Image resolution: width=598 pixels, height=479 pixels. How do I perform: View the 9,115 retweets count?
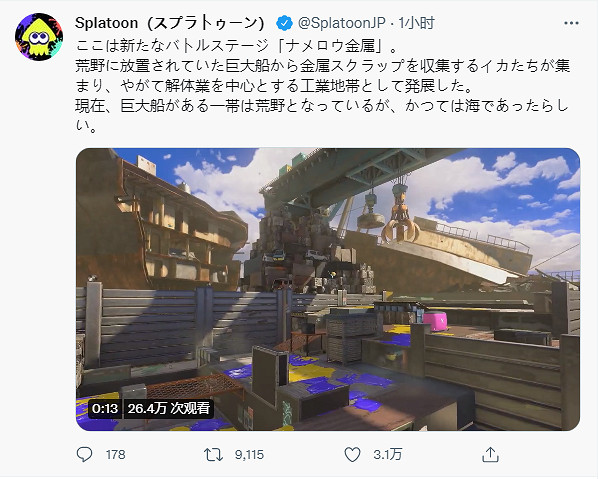click(x=249, y=455)
